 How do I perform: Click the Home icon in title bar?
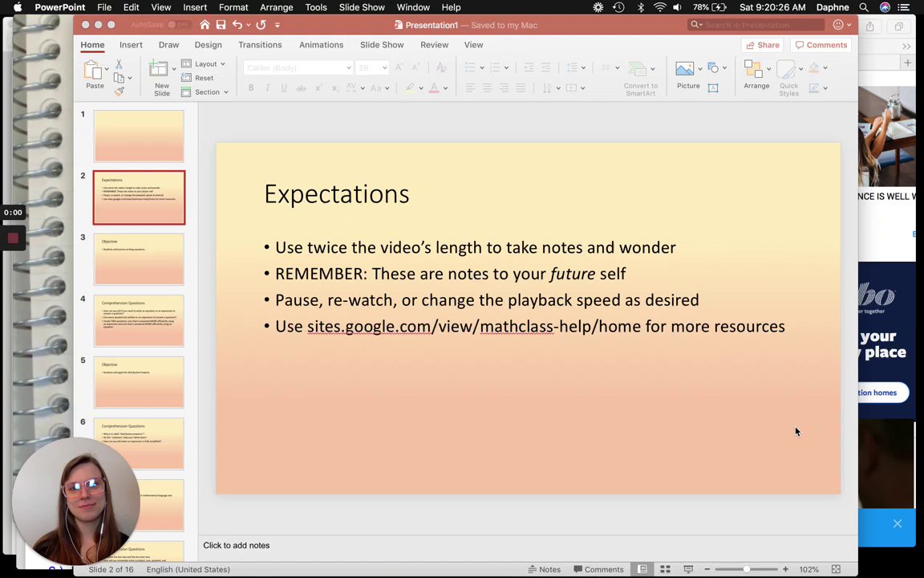coord(205,25)
